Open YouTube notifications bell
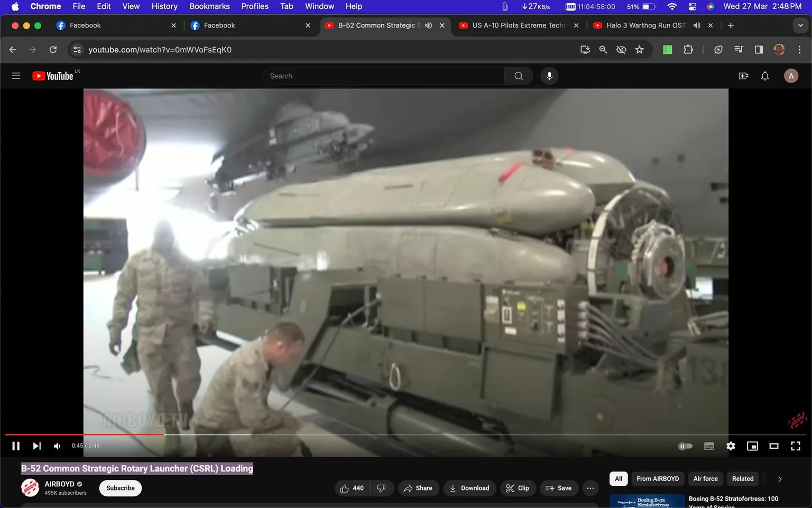Screen dimensions: 812x508 point(765,76)
